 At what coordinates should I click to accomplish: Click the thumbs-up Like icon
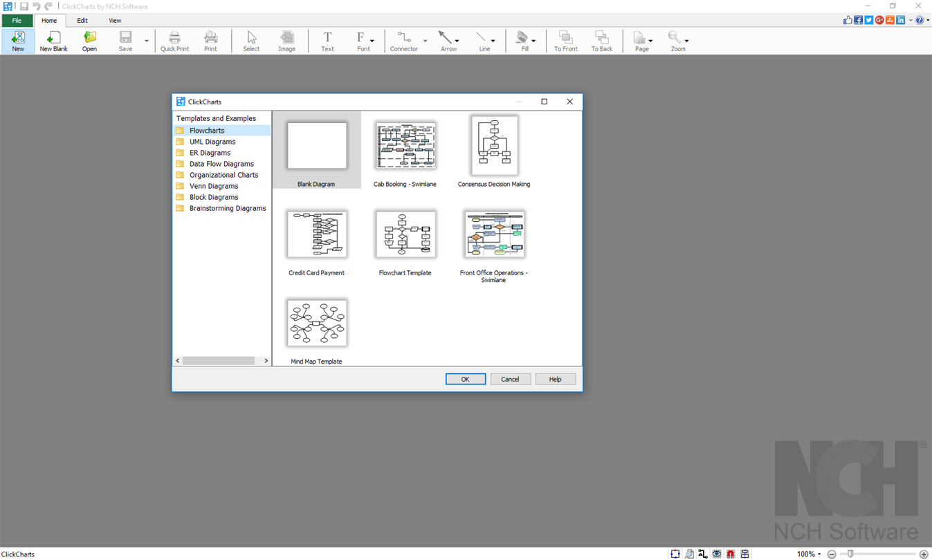(848, 20)
